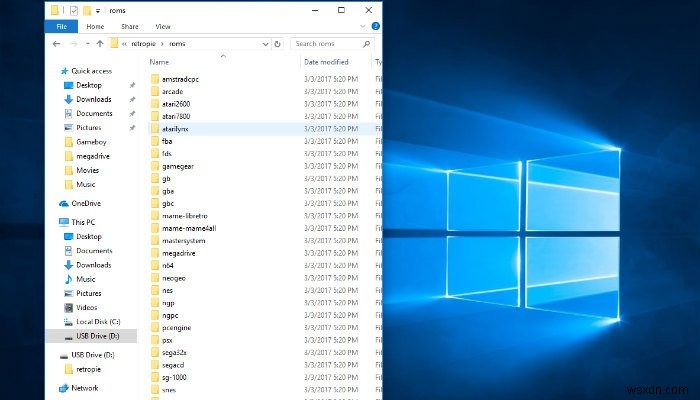The image size is (700, 400).
Task: Select the n64 folder name
Action: pos(168,266)
